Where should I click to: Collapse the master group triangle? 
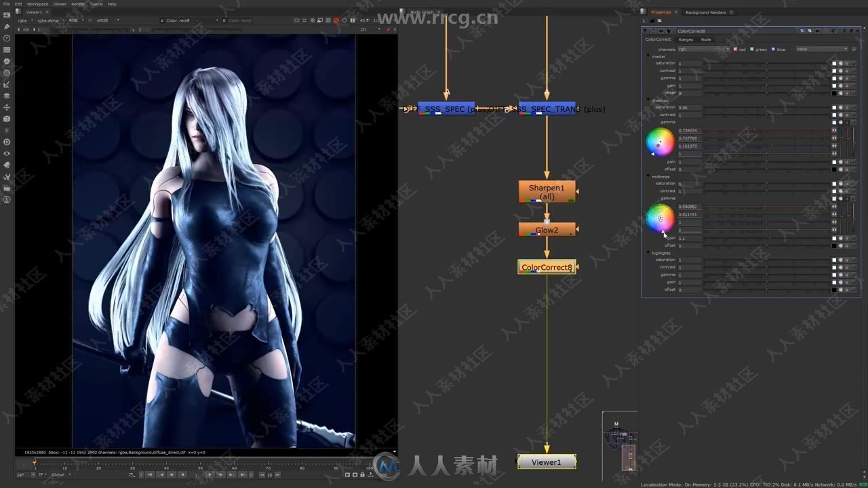click(x=648, y=56)
